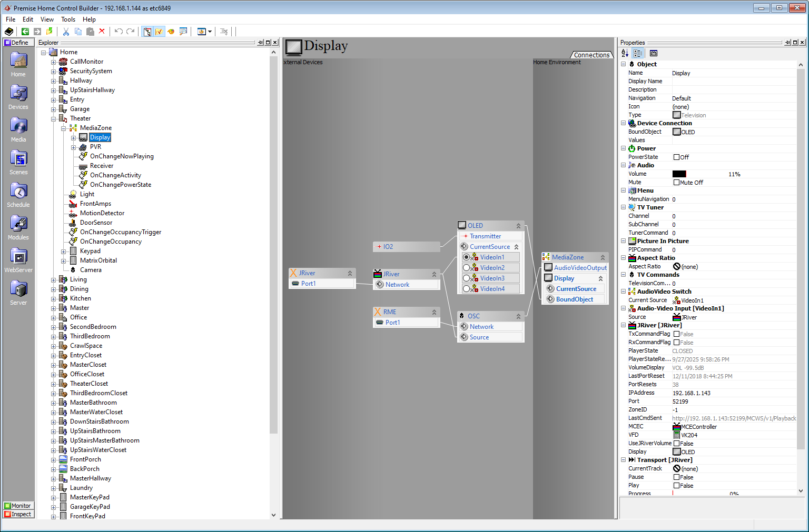This screenshot has width=809, height=532.
Task: Click the red X delete icon
Action: point(102,32)
